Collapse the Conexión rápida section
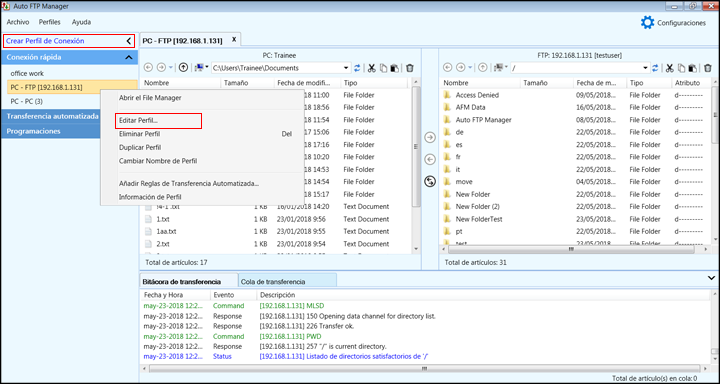 pyautogui.click(x=129, y=57)
